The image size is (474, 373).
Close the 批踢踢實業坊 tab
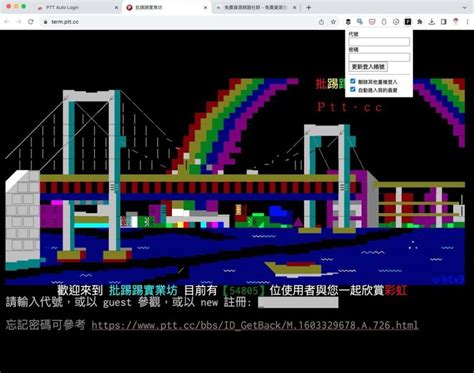tap(206, 7)
